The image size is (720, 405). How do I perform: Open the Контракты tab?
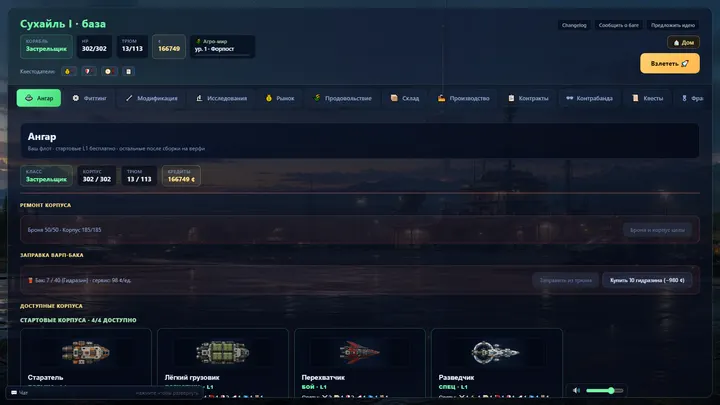click(528, 98)
